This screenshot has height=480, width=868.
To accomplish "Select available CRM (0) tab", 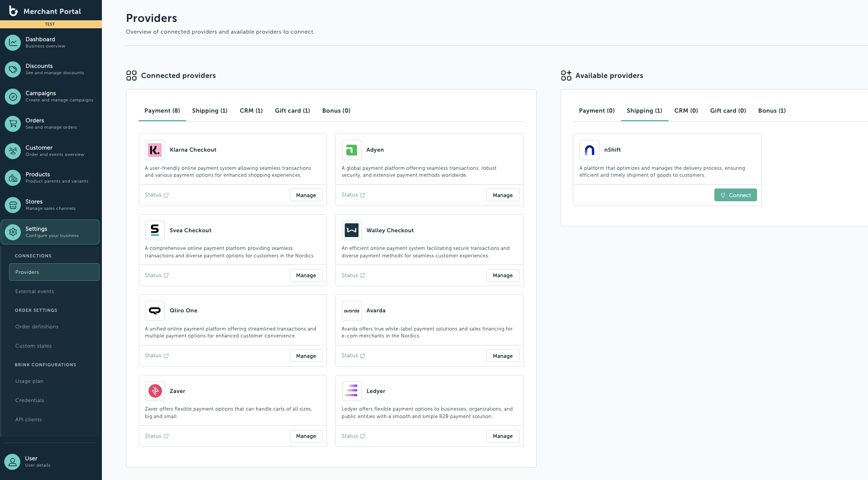I will (x=686, y=111).
